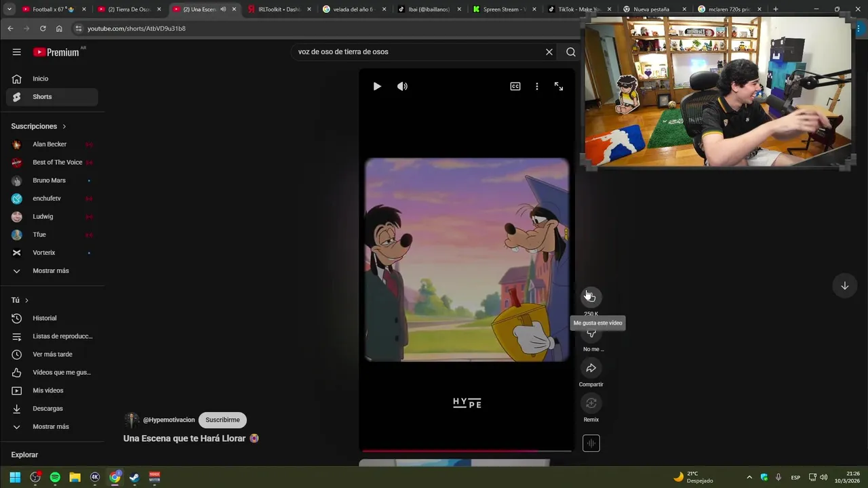Run search with magnifying glass

click(570, 52)
